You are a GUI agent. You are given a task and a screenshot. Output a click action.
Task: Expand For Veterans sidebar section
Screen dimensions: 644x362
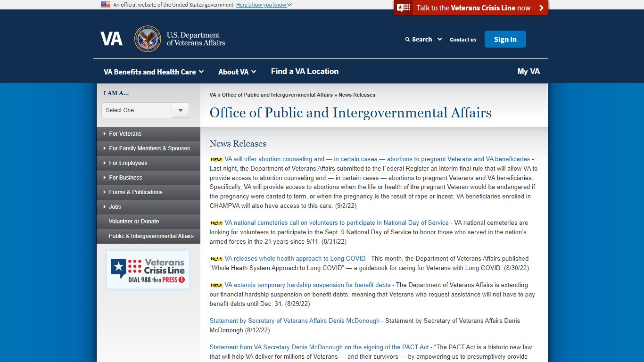coord(149,134)
